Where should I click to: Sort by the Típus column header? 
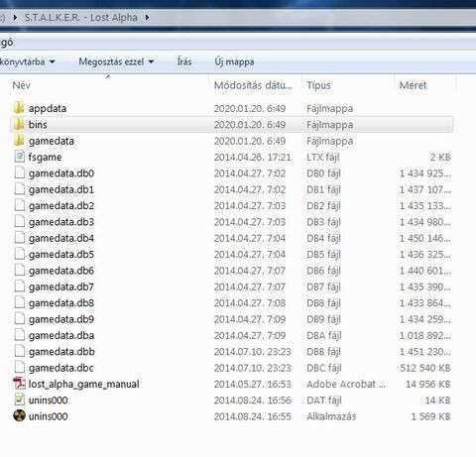coord(318,85)
